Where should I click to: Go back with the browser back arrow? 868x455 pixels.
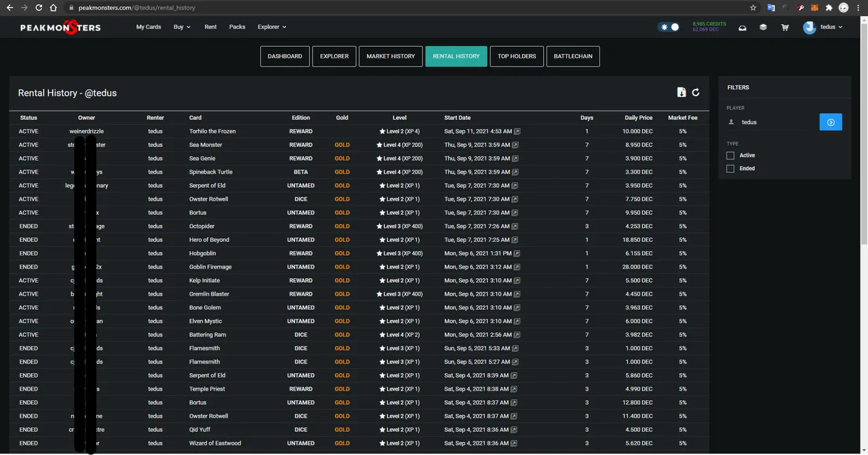[x=9, y=7]
